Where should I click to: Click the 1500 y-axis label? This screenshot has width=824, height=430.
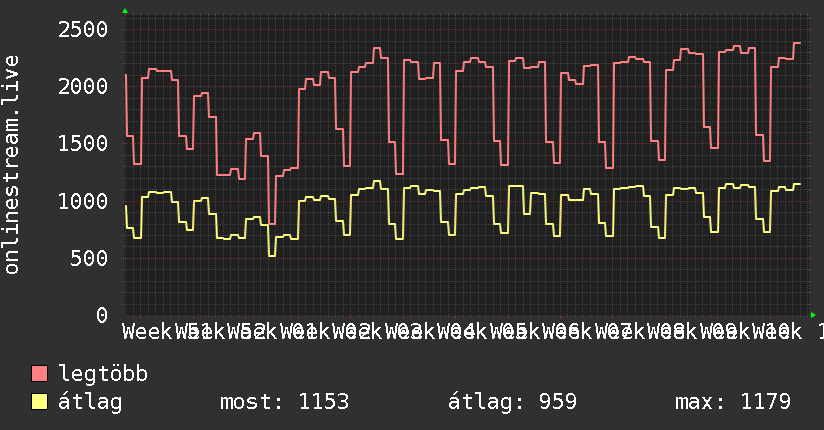[x=83, y=144]
